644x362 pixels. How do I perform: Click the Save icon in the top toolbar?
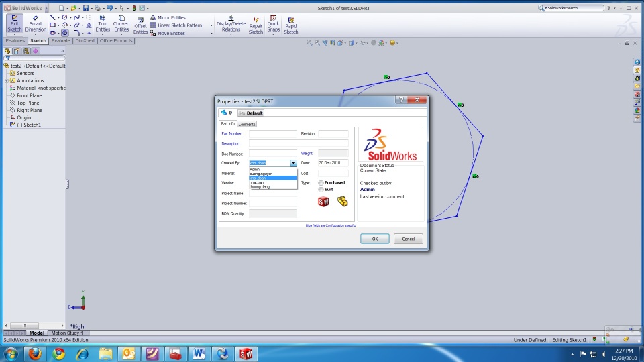click(x=86, y=8)
